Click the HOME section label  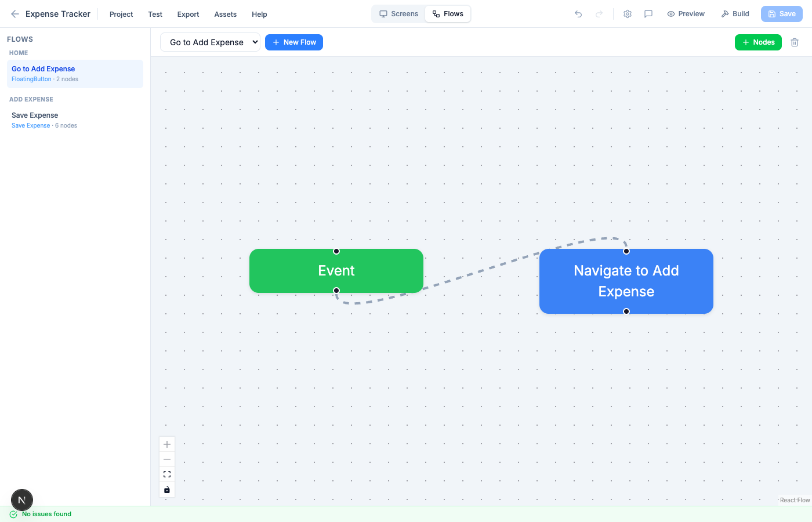(19, 53)
